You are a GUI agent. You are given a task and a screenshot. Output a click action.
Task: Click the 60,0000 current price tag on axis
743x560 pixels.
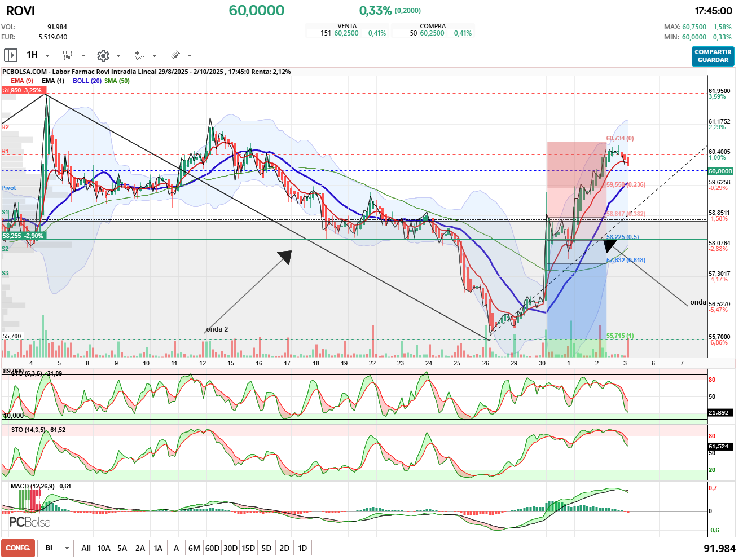pos(720,171)
